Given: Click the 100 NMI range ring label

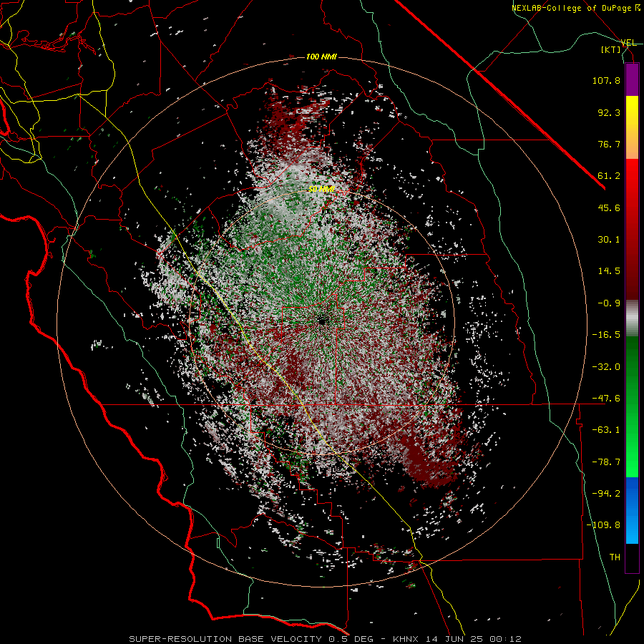Looking at the screenshot, I should pyautogui.click(x=321, y=57).
